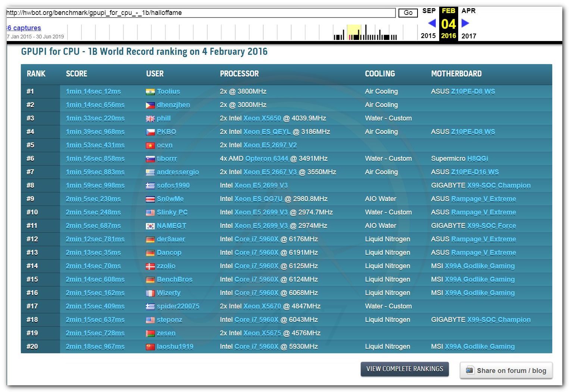The image size is (569, 392).
Task: Click the Wayback Machine URL field
Action: click(201, 13)
